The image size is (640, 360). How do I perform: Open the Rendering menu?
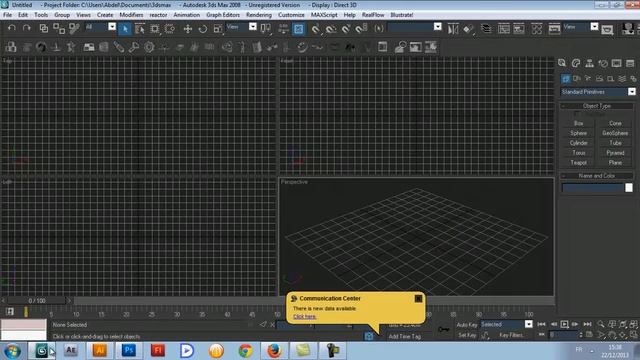pos(259,15)
